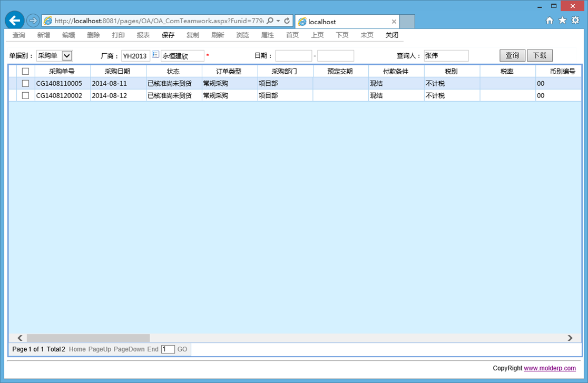The width and height of the screenshot is (588, 383).
Task: Click the horizontal scrollbar right arrow
Action: (x=570, y=338)
